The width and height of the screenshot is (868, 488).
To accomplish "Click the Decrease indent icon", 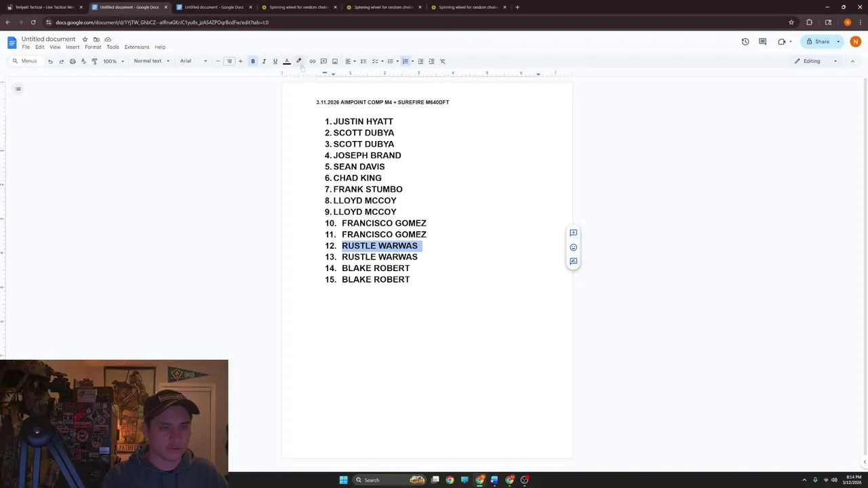I will point(420,61).
